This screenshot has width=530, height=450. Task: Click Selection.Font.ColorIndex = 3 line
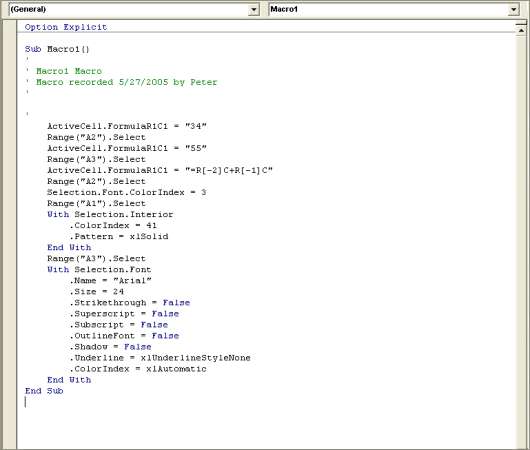click(126, 192)
